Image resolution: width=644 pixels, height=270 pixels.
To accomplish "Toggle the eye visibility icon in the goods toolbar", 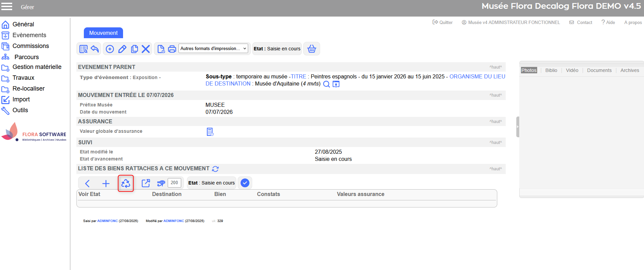I will click(x=161, y=183).
